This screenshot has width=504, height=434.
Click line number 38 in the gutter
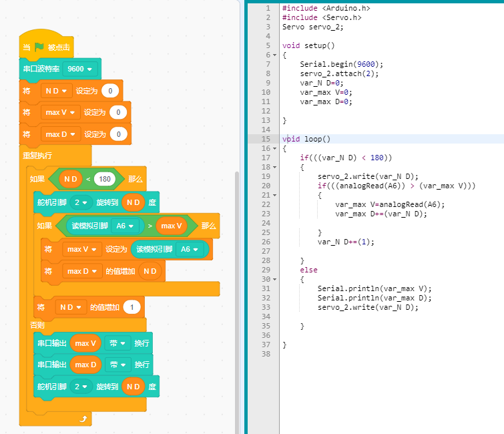click(266, 354)
